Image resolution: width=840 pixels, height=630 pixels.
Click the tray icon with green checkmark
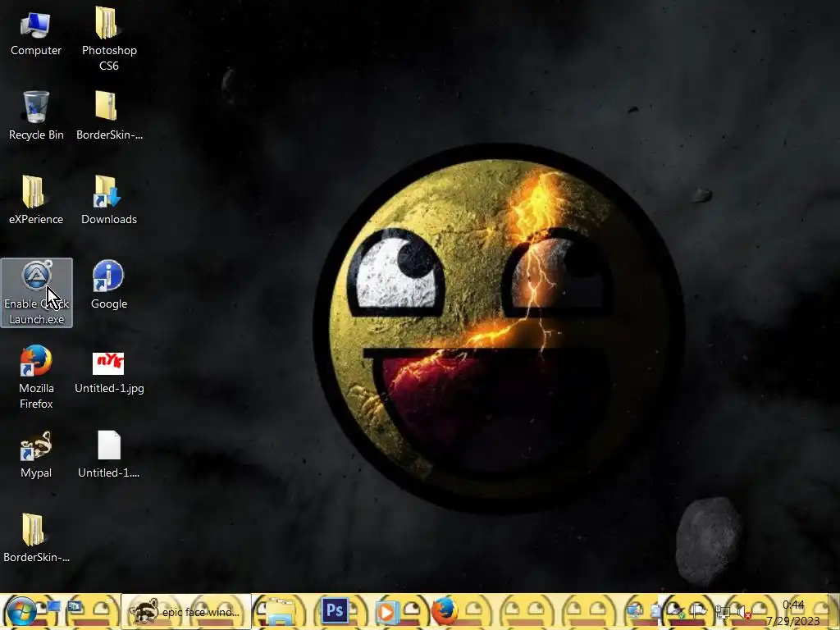point(676,610)
